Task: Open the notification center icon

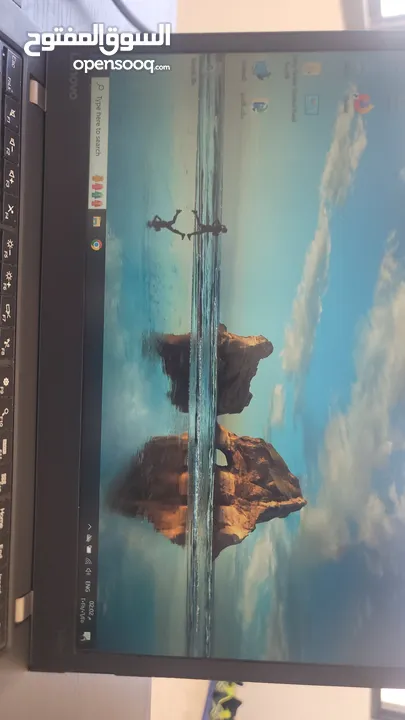Action: (87, 636)
